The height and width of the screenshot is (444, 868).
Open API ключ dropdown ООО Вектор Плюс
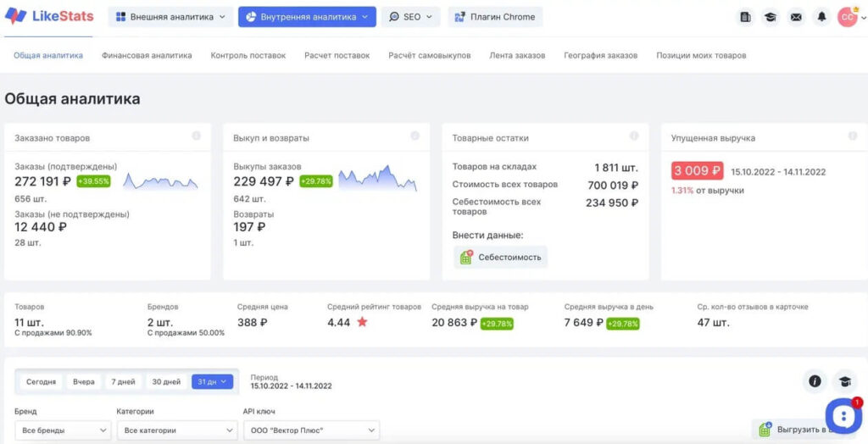tap(310, 430)
